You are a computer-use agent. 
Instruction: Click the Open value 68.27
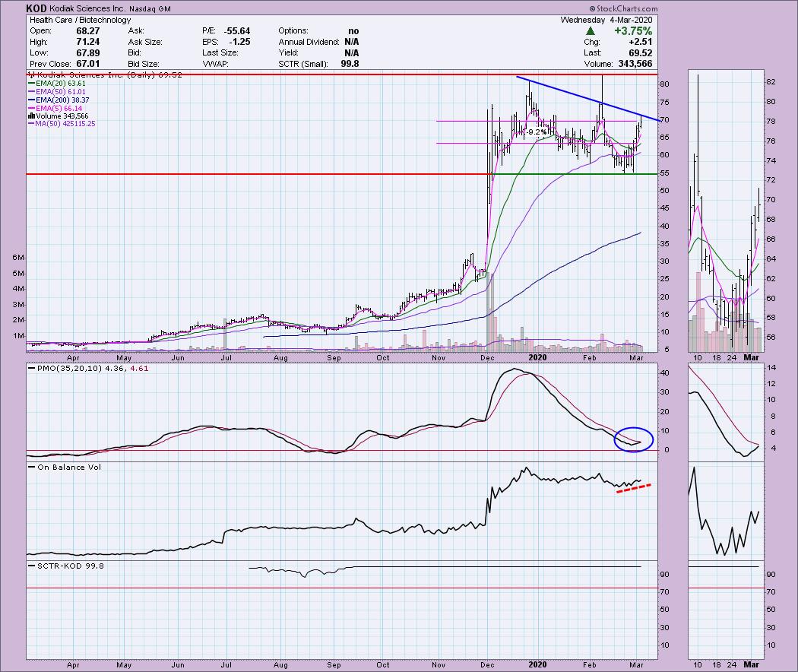point(88,31)
